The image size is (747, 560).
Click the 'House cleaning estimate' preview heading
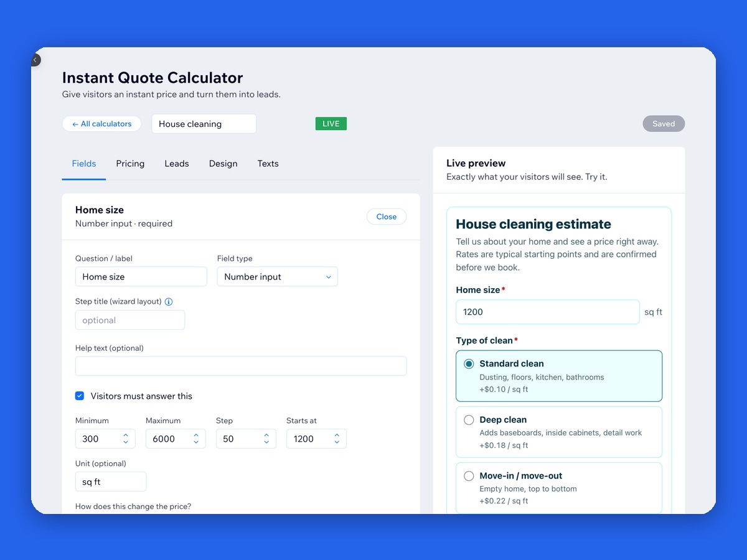click(533, 224)
